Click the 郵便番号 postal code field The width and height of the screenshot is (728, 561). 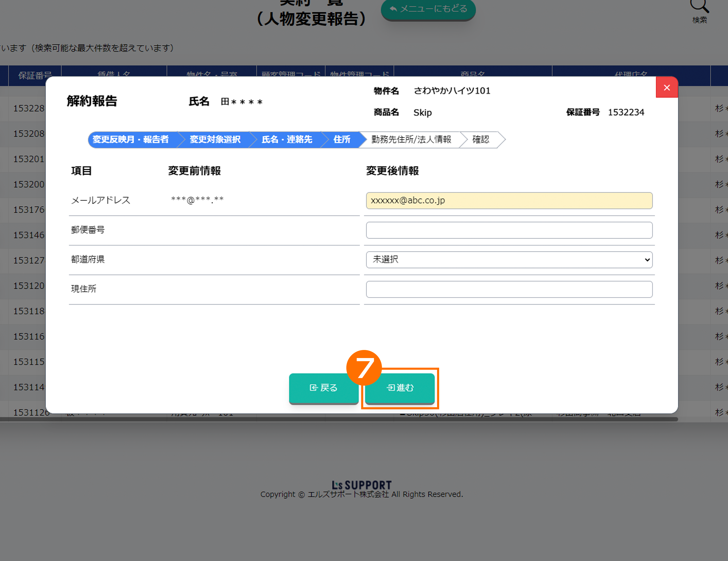pos(509,230)
